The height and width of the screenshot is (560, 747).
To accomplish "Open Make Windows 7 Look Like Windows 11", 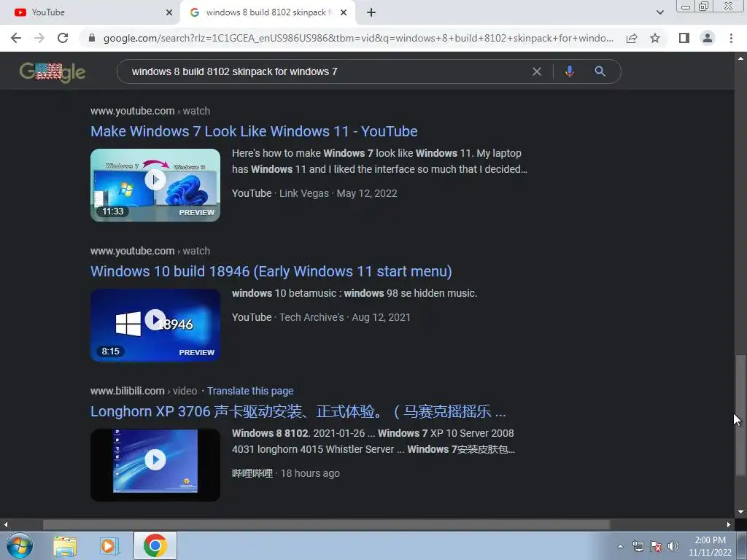I will pos(254,131).
